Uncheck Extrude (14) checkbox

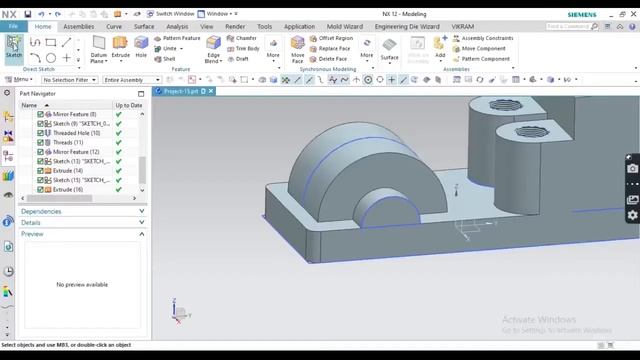coord(40,171)
